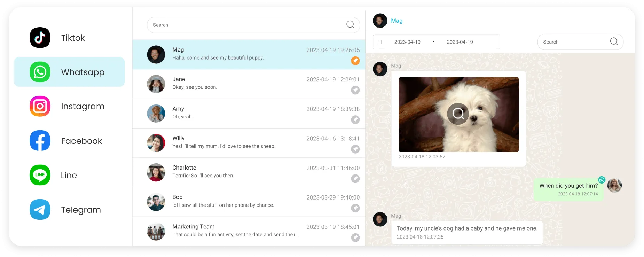Pin the Marketing Team conversation
This screenshot has width=644, height=257.
pyautogui.click(x=355, y=237)
